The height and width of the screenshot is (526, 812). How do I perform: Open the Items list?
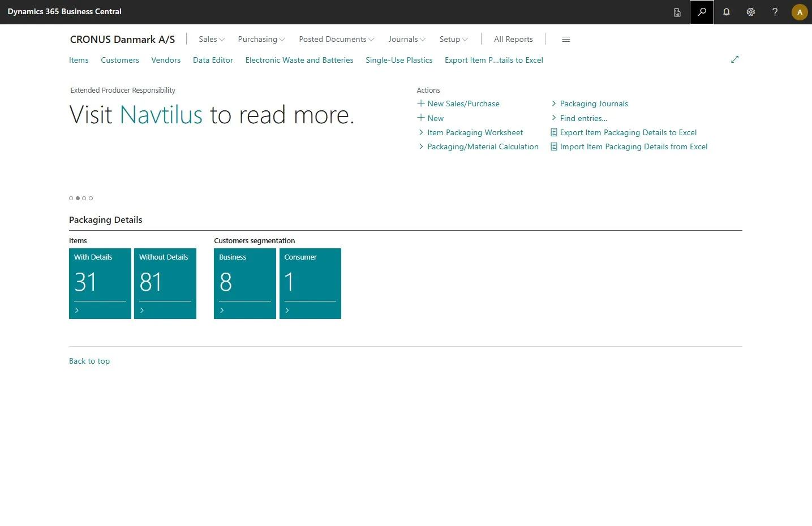pyautogui.click(x=79, y=60)
